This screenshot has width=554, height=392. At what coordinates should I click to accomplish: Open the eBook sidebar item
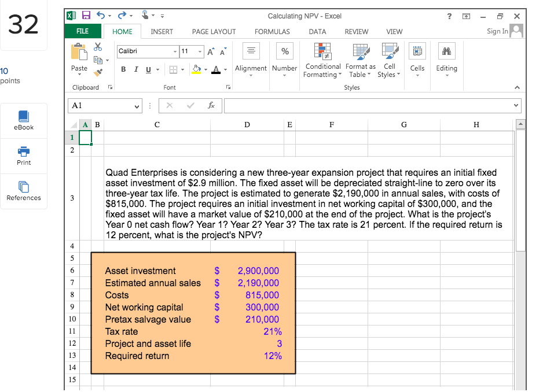point(24,120)
